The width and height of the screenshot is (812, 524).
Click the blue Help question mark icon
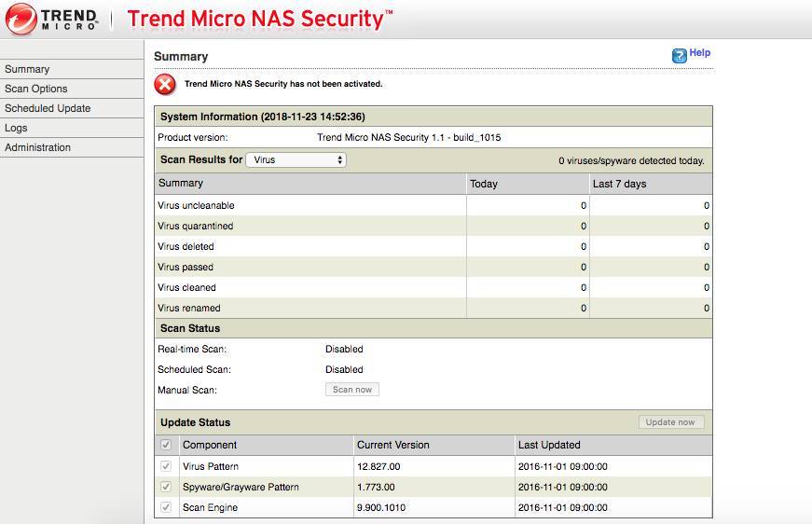(x=679, y=55)
